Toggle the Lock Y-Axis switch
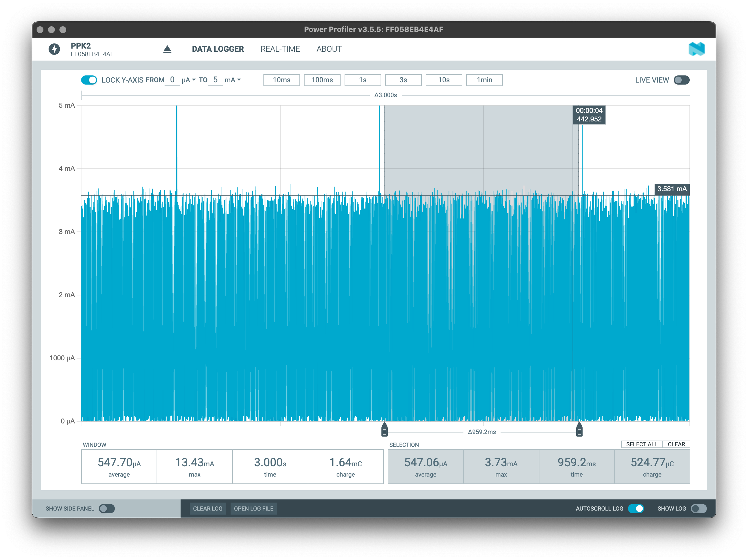This screenshot has width=748, height=560. 89,80
